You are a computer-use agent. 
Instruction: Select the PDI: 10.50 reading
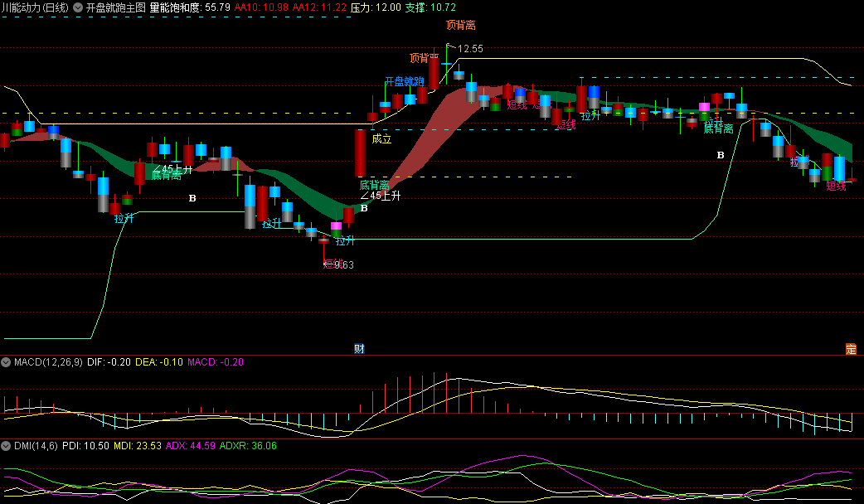click(x=85, y=446)
